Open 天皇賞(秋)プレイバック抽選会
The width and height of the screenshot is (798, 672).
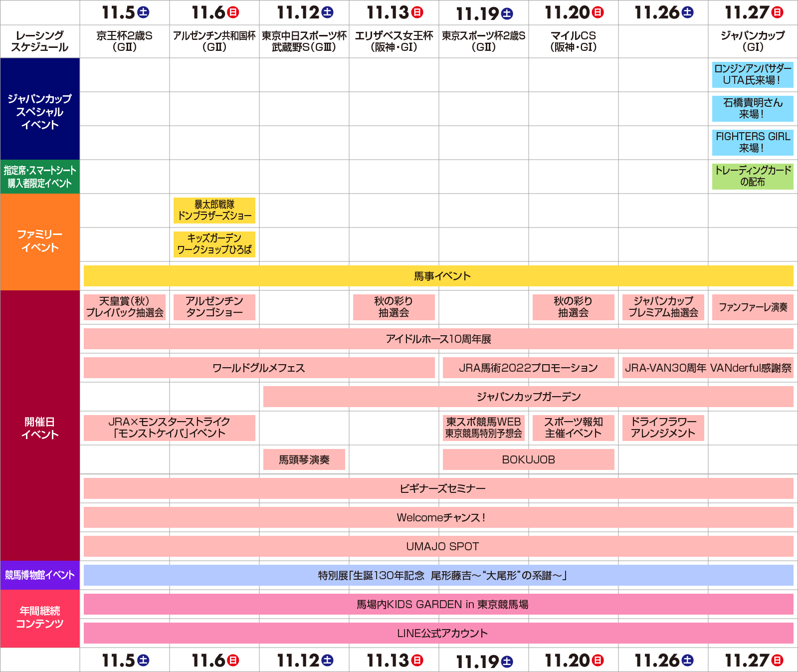[125, 307]
